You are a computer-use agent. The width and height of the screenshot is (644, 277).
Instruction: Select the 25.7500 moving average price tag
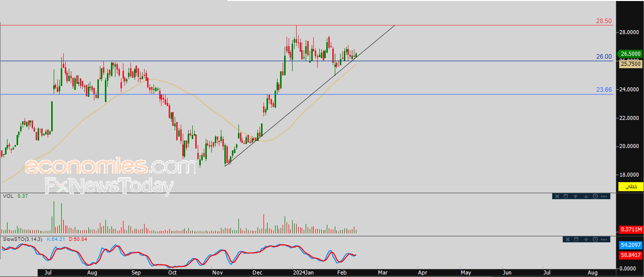pyautogui.click(x=630, y=64)
